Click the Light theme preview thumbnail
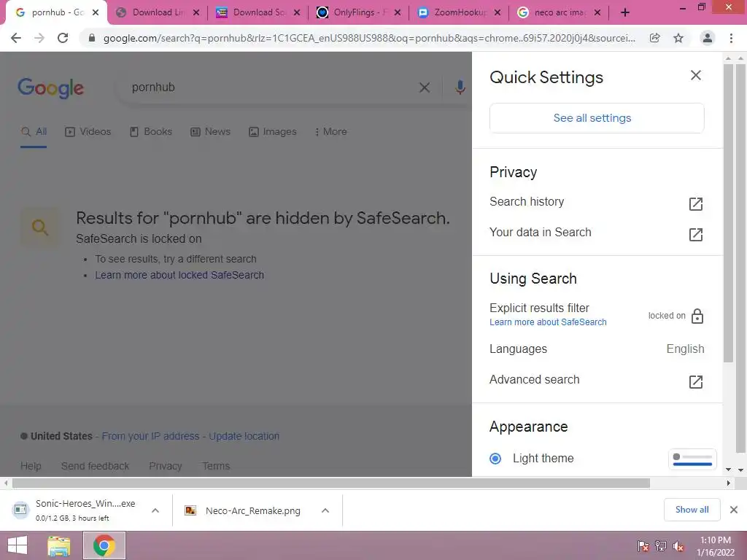747x560 pixels. pos(692,459)
